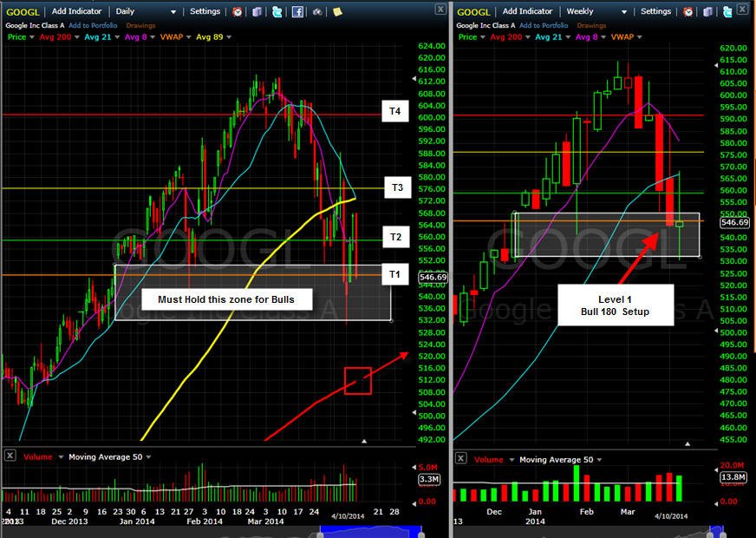This screenshot has width=756, height=538.
Task: Close the Daily chart panel with X
Action: coord(440,9)
